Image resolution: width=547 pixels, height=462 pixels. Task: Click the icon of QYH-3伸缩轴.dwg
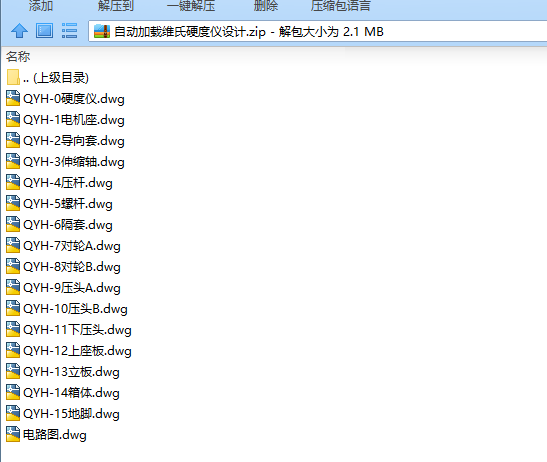pos(13,161)
